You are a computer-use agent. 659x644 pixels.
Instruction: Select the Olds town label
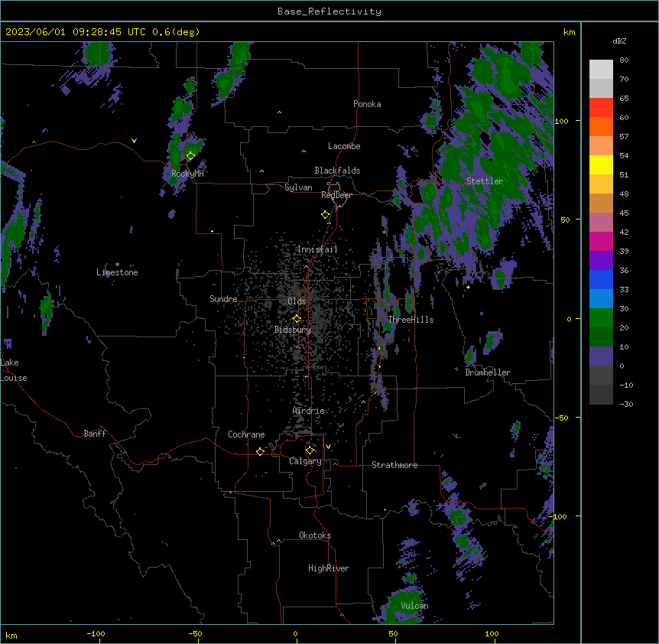tap(297, 301)
